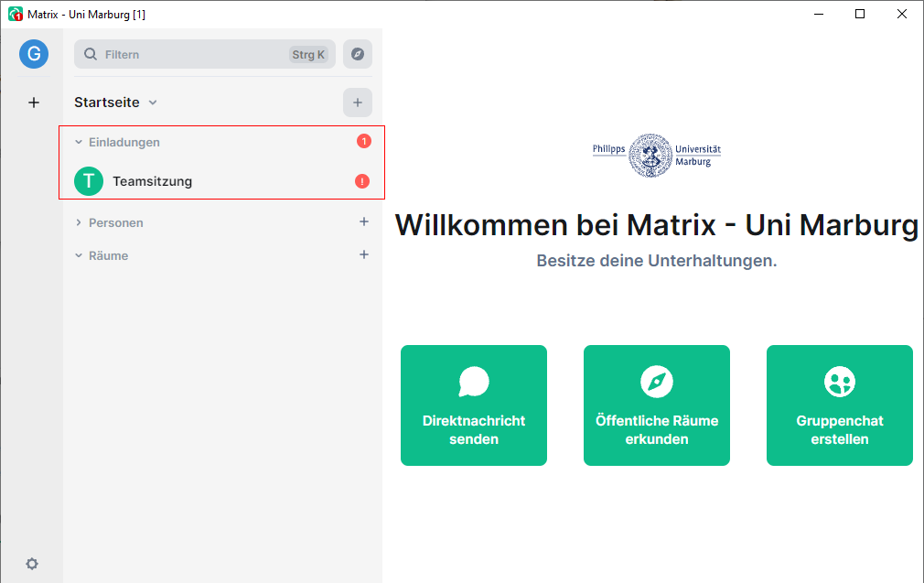924x583 pixels.
Task: Click the Philipps Universität Marburg logo
Action: [x=657, y=155]
